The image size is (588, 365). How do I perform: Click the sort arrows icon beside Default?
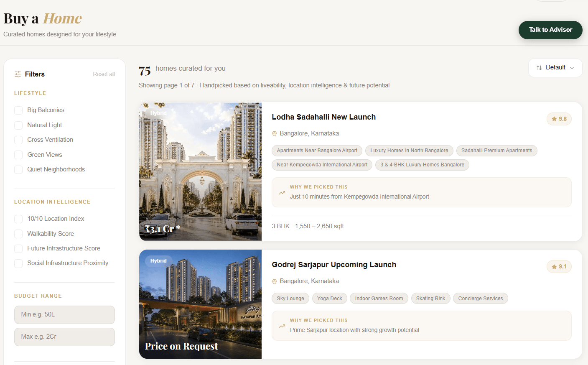coord(539,68)
